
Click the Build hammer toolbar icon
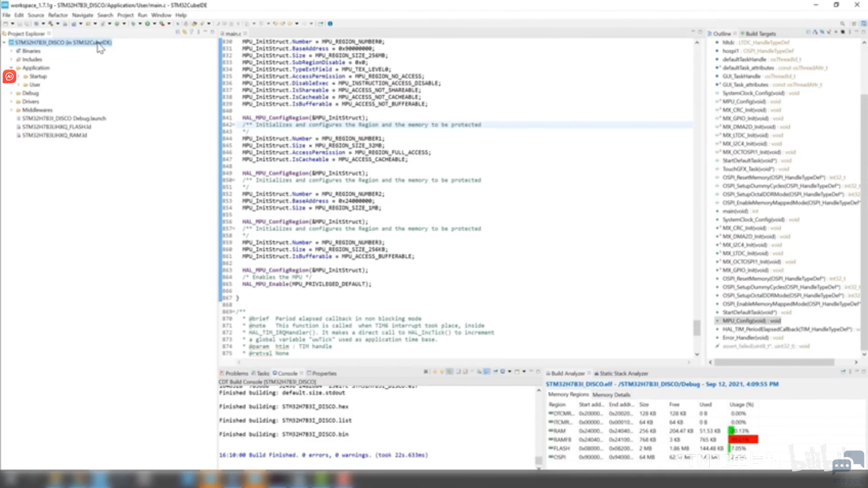(x=51, y=23)
